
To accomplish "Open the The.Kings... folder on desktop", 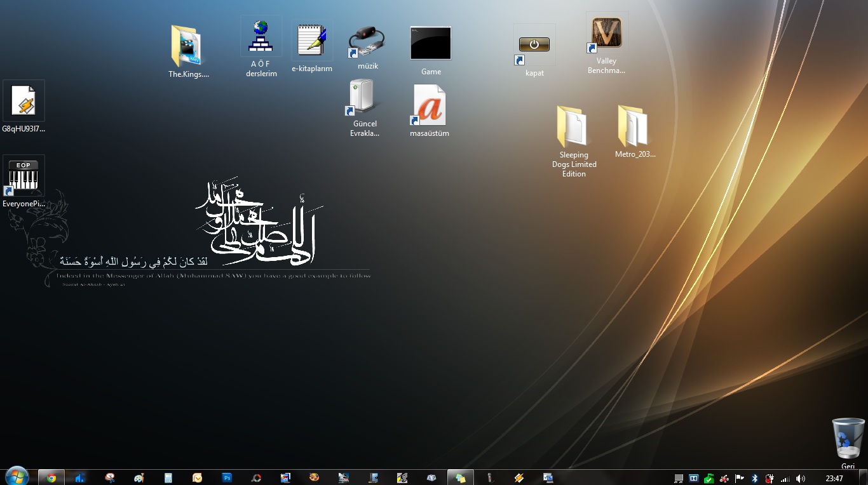I will click(x=188, y=52).
